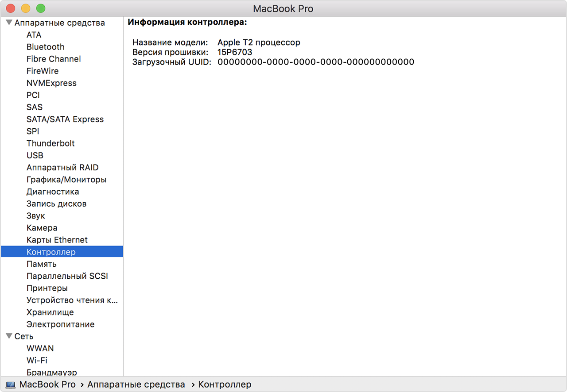This screenshot has width=567, height=392.
Task: Collapse the Сеть section triangle
Action: click(9, 336)
